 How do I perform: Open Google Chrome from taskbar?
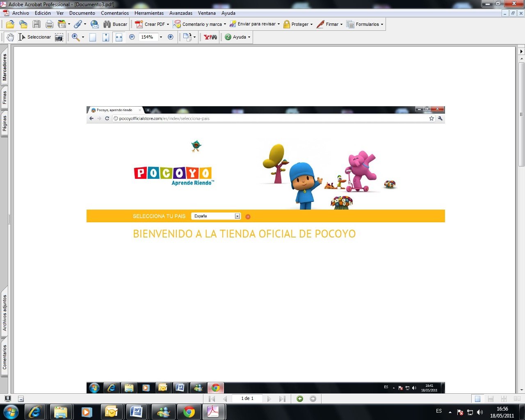coord(189,411)
